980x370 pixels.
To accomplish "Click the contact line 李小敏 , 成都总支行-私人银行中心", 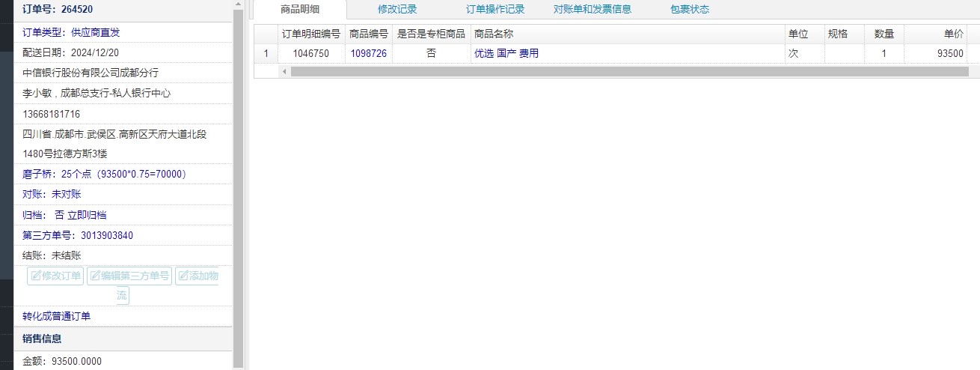I will click(x=97, y=93).
